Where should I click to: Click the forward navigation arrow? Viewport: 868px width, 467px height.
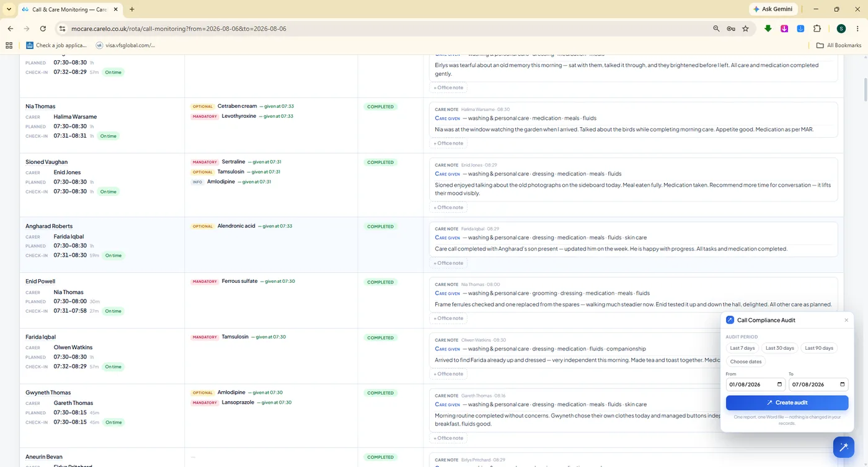[x=27, y=29]
